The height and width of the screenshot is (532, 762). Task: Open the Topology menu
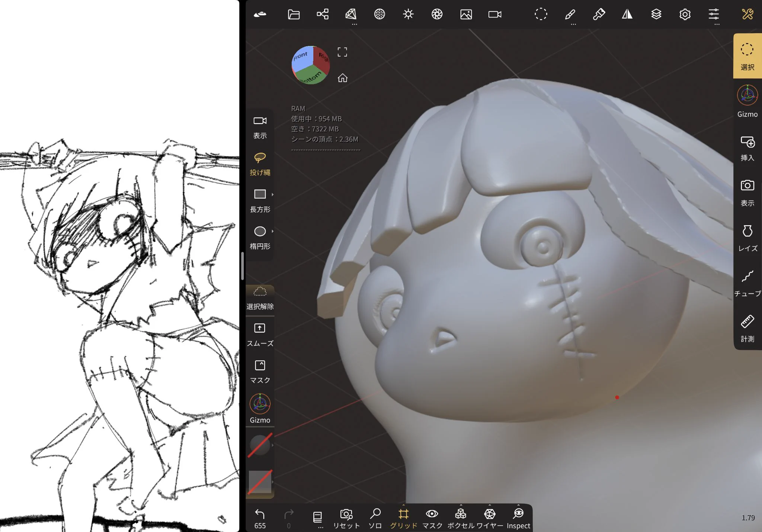coord(351,14)
